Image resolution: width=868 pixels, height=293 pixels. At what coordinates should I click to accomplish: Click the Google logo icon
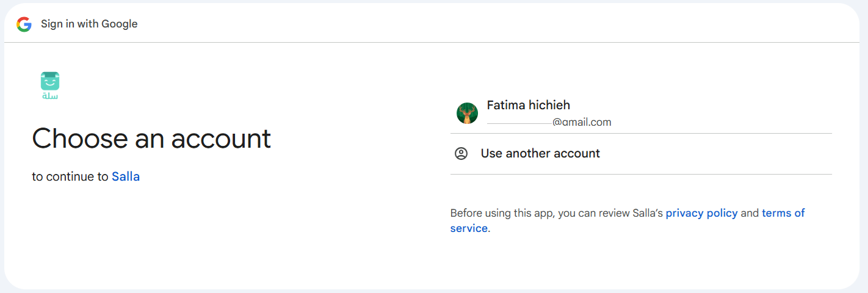tap(24, 24)
